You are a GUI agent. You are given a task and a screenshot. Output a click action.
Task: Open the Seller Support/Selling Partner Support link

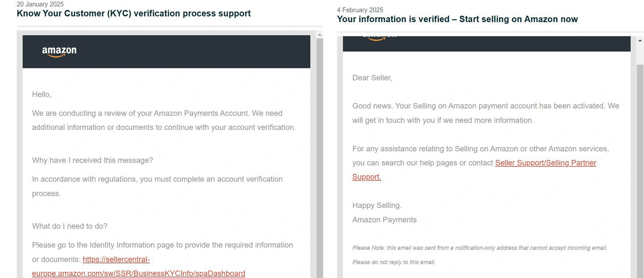[546, 163]
